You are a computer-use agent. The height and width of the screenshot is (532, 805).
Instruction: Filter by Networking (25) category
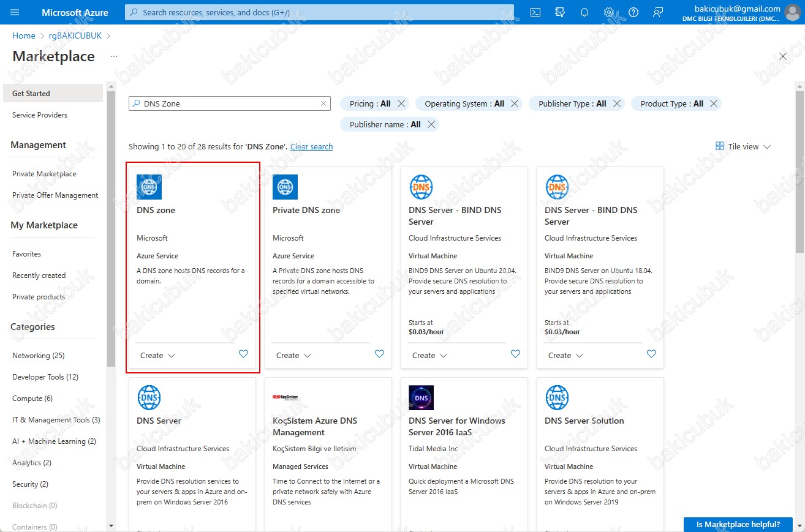pyautogui.click(x=38, y=356)
